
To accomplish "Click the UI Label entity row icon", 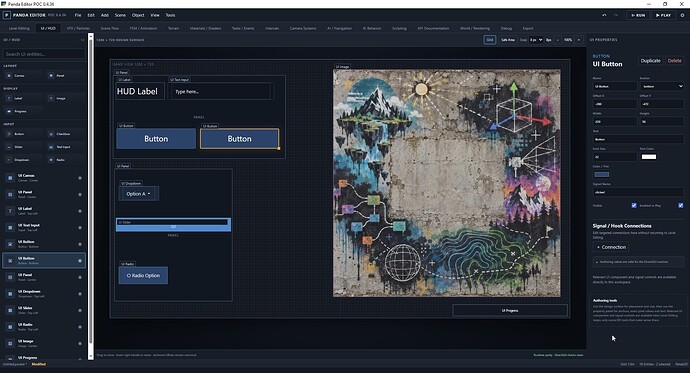I will point(10,211).
